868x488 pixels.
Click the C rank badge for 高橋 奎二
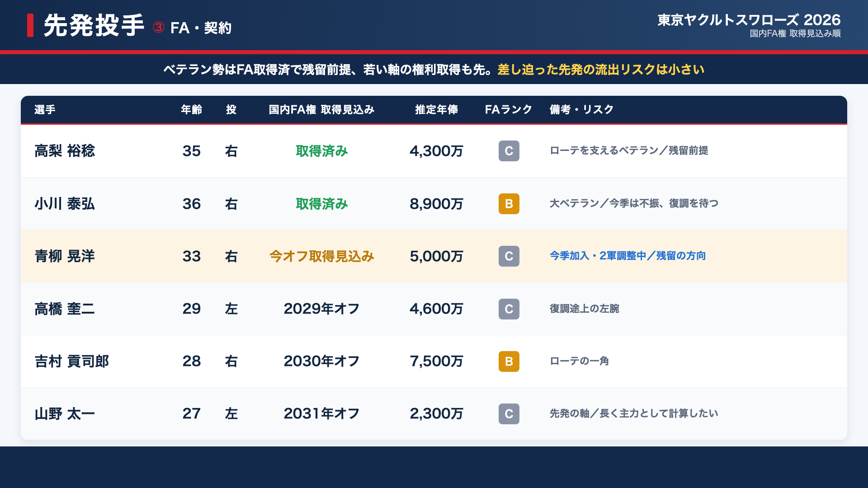[509, 309]
